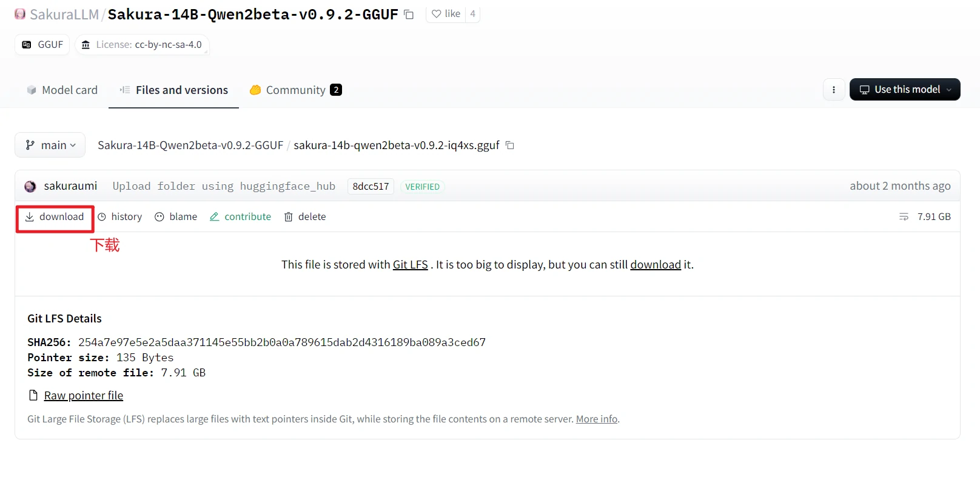Expand the Use this model dropdown
The height and width of the screenshot is (480, 980).
coord(905,90)
